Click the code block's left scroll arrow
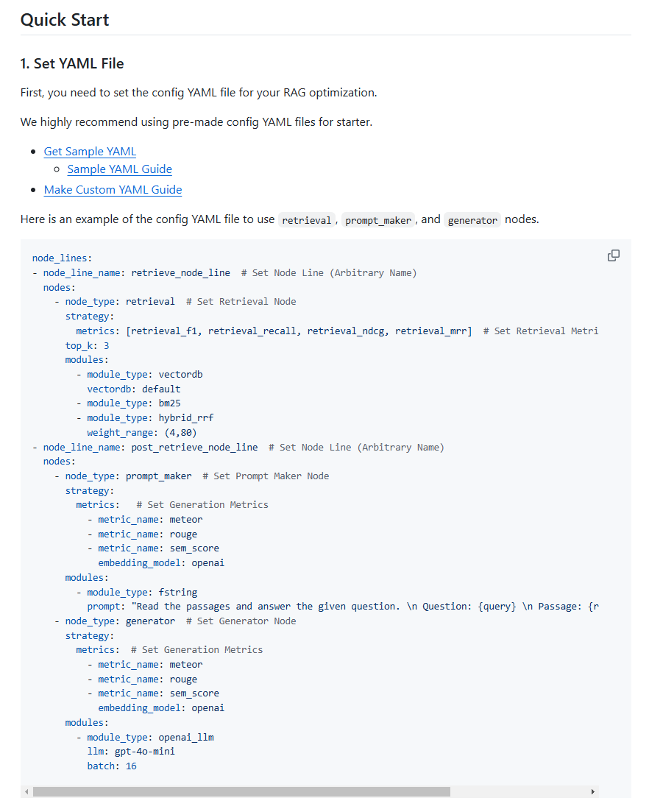The width and height of the screenshot is (649, 812). [27, 792]
